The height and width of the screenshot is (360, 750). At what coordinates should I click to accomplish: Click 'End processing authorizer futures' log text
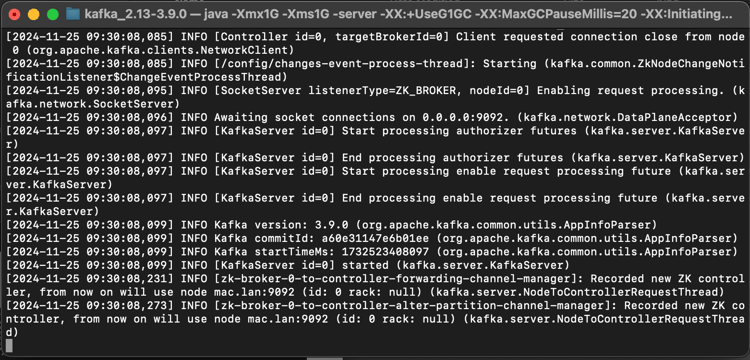click(x=451, y=157)
